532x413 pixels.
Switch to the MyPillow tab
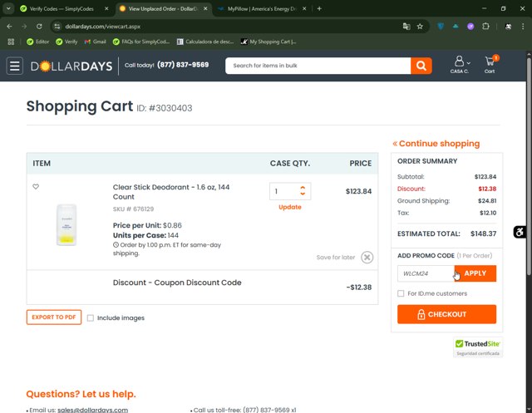pos(262,9)
